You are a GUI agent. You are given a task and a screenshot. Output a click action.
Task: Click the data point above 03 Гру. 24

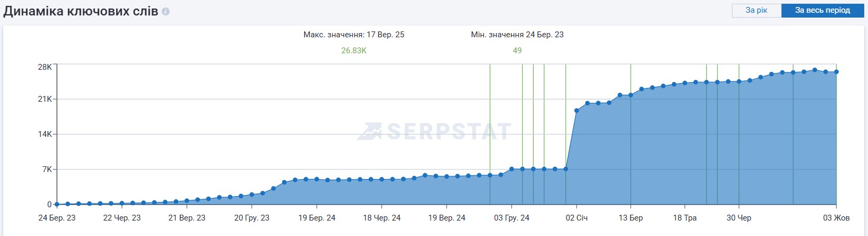click(x=512, y=169)
